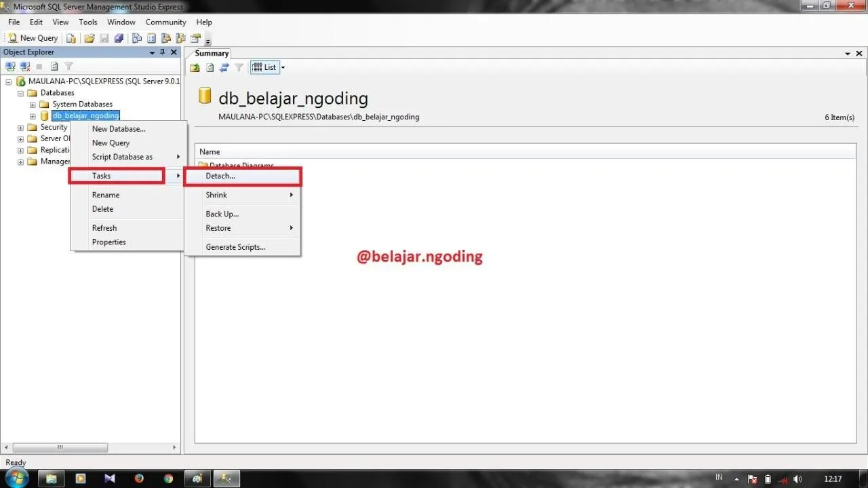Select the Databases folder in tree
Screen dimensions: 868x488
click(x=58, y=93)
